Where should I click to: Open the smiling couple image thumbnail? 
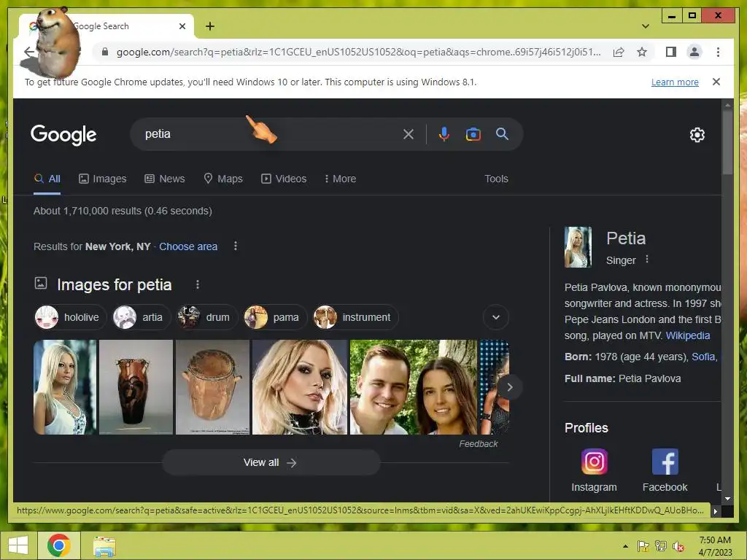coord(414,387)
